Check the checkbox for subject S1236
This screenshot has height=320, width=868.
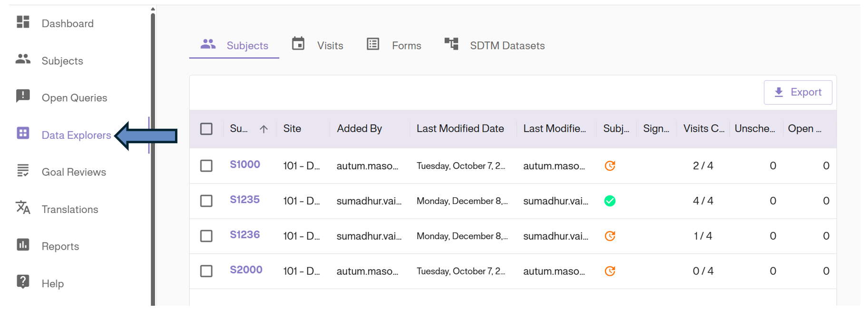pos(206,236)
